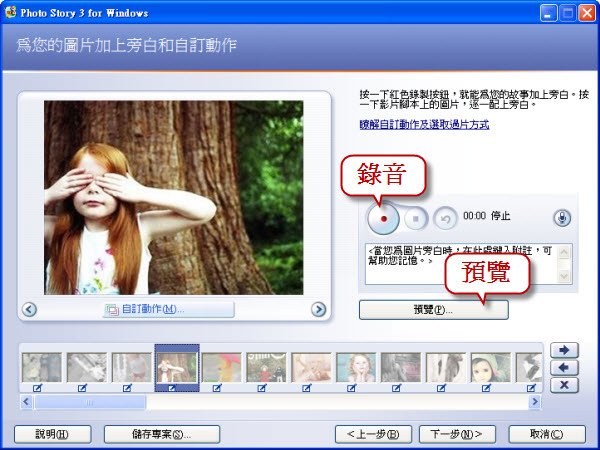Screen dimensions: 600x450
Task: Click the 預覽(P)... preview button
Action: tap(434, 310)
